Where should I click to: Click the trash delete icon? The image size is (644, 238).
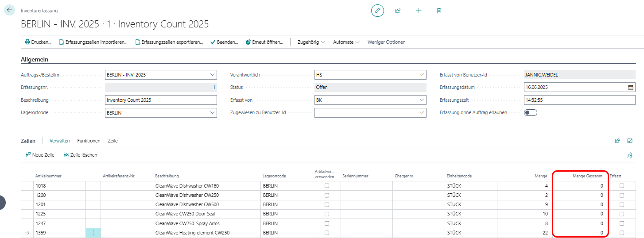point(439,11)
